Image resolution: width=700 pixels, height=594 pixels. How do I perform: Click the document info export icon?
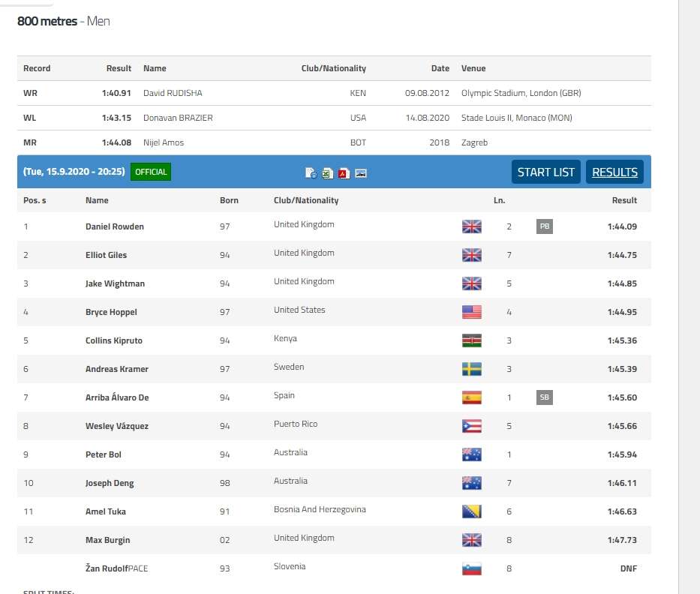pyautogui.click(x=311, y=173)
